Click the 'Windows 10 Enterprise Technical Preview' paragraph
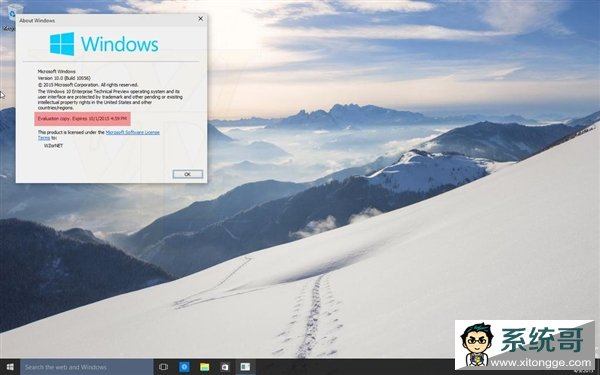Image resolution: width=600 pixels, height=375 pixels. click(110, 100)
